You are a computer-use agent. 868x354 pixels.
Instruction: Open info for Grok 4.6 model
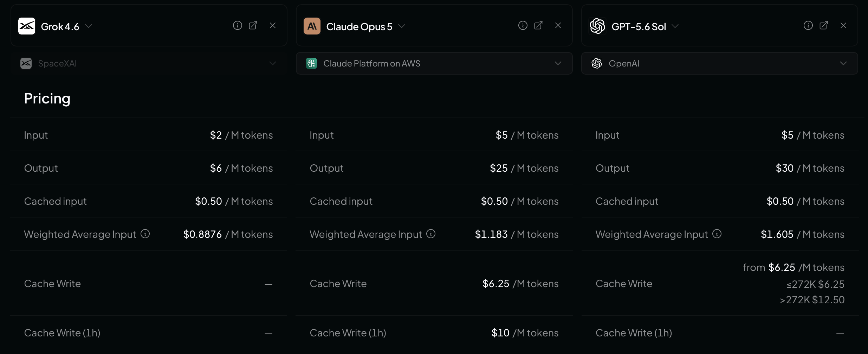pos(238,25)
